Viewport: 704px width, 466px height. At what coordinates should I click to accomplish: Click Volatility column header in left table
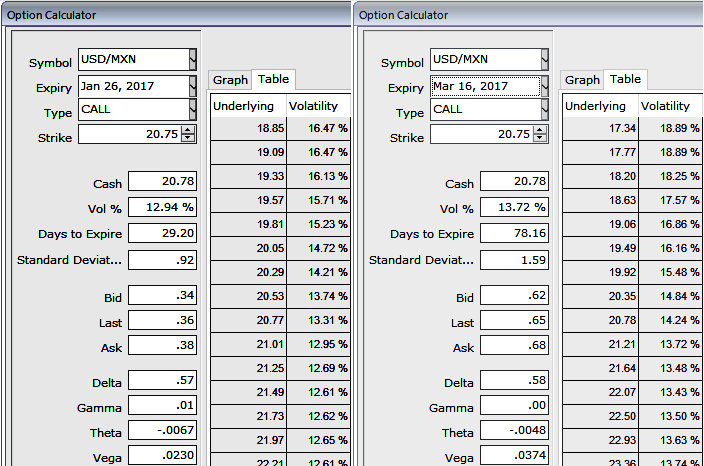tap(319, 106)
